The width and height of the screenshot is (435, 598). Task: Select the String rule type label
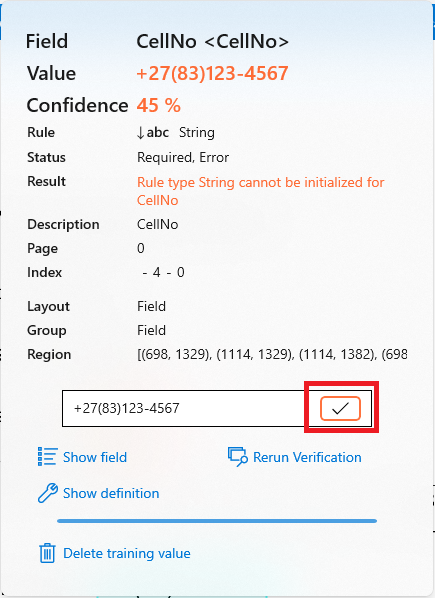[197, 133]
